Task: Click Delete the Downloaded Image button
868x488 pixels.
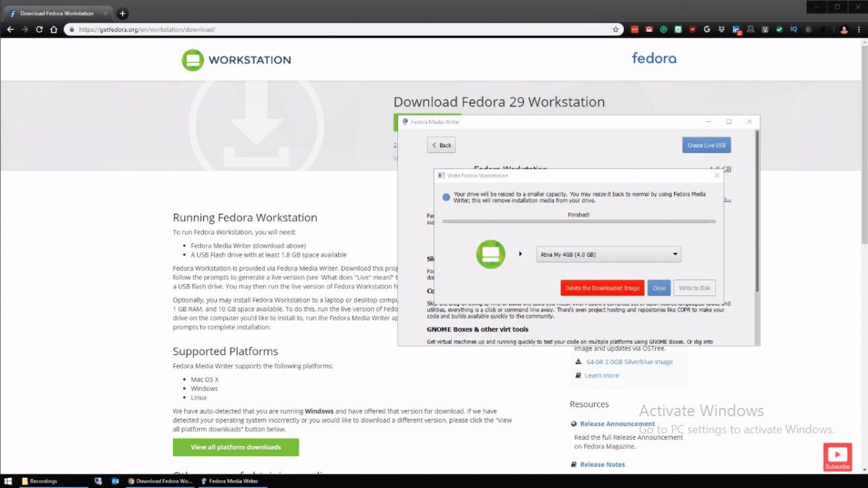Action: coord(602,288)
